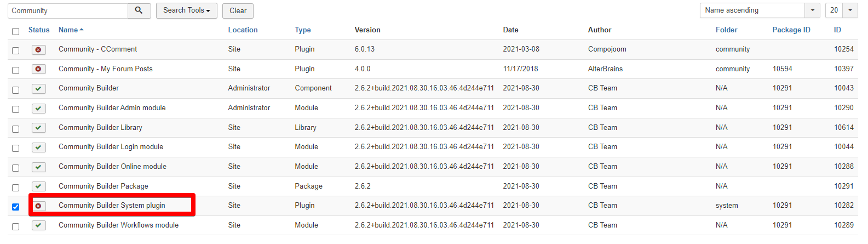The image size is (868, 244).
Task: Sort by ID column header
Action: (837, 30)
